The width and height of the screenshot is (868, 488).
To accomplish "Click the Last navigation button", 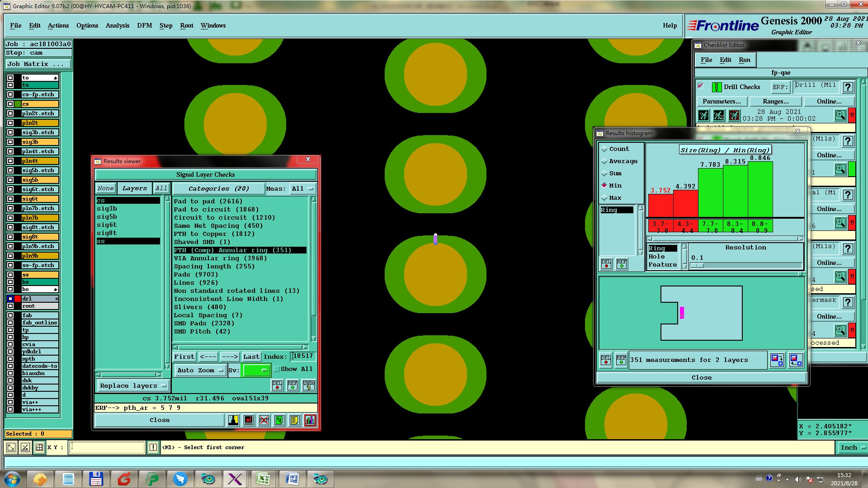I will tap(251, 357).
